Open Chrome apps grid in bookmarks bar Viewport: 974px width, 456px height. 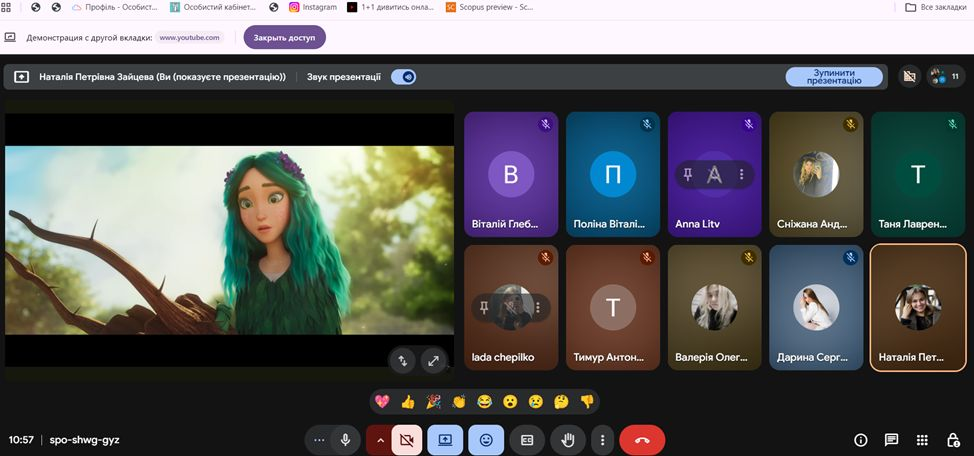tap(7, 7)
